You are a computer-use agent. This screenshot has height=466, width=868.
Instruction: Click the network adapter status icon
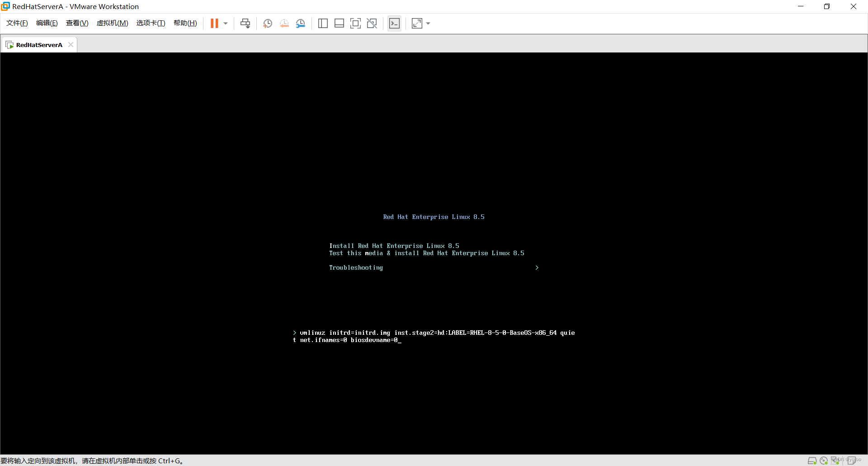(x=835, y=461)
